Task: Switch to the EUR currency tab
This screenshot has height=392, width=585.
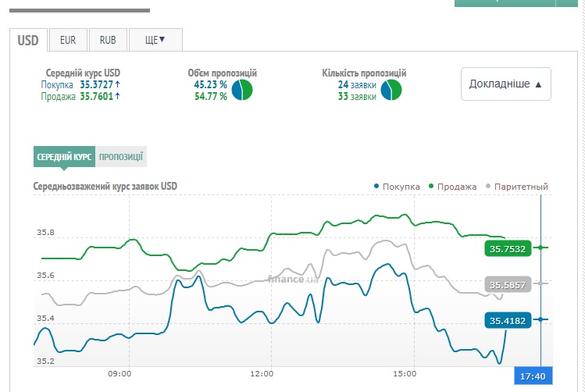Action: [x=68, y=39]
